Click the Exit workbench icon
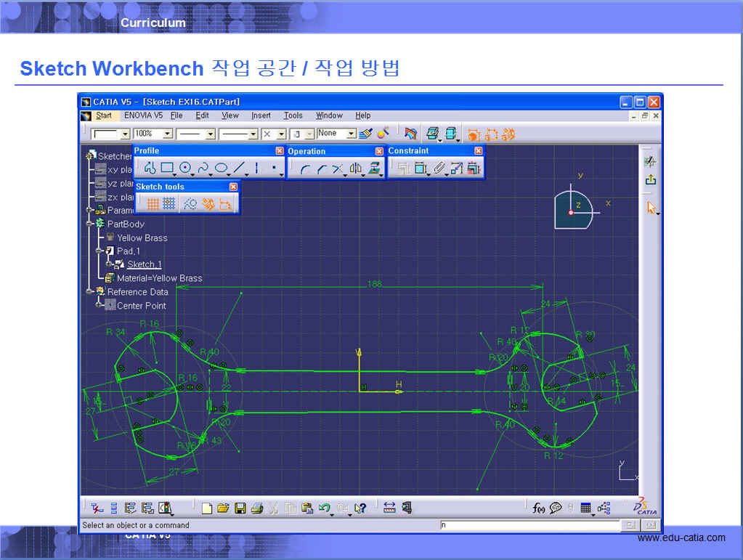Screen dimensions: 743x560 pos(651,180)
